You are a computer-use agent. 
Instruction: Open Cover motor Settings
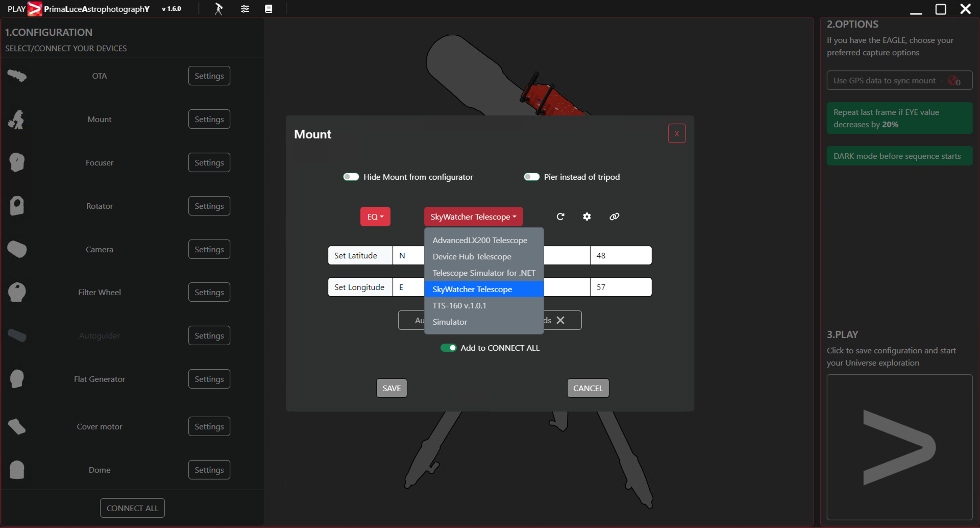pyautogui.click(x=209, y=426)
